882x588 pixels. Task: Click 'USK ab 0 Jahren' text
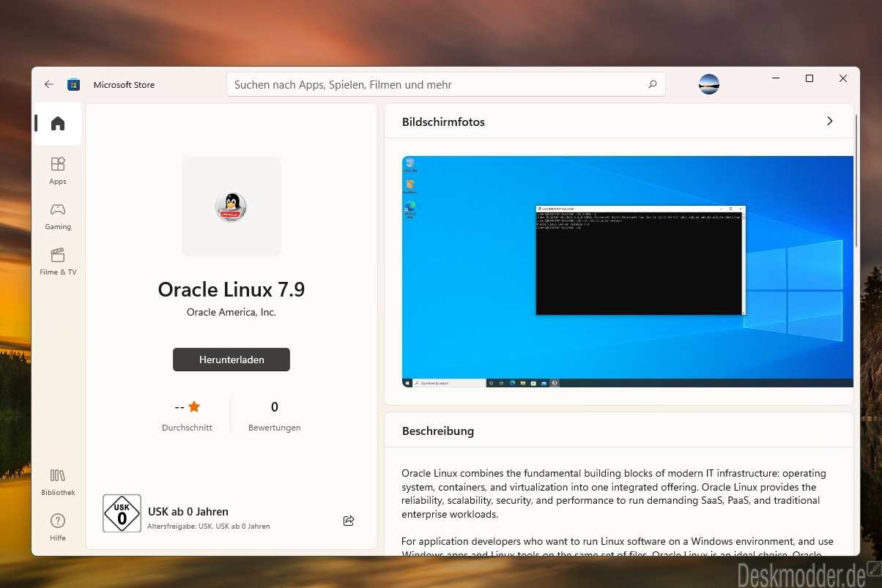pyautogui.click(x=188, y=512)
